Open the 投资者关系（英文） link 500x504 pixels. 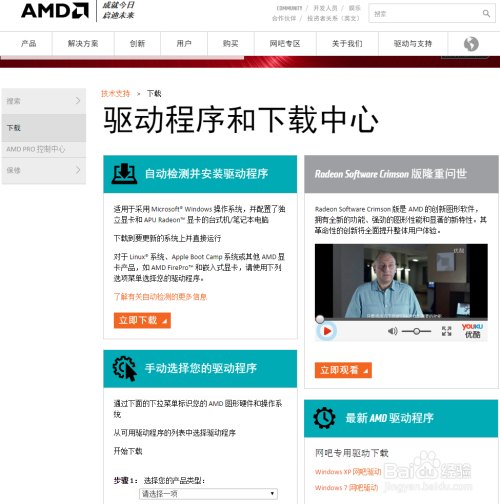point(333,18)
